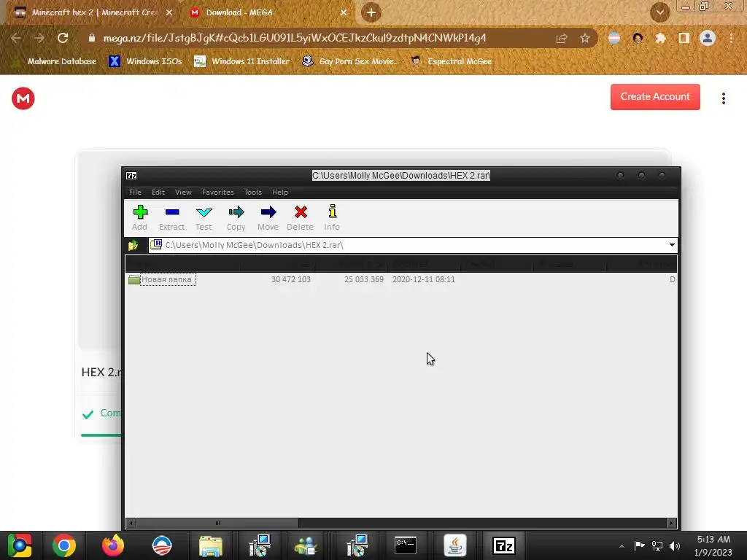Open the Windows 11 Installer bookmark
Image resolution: width=747 pixels, height=560 pixels.
click(242, 61)
